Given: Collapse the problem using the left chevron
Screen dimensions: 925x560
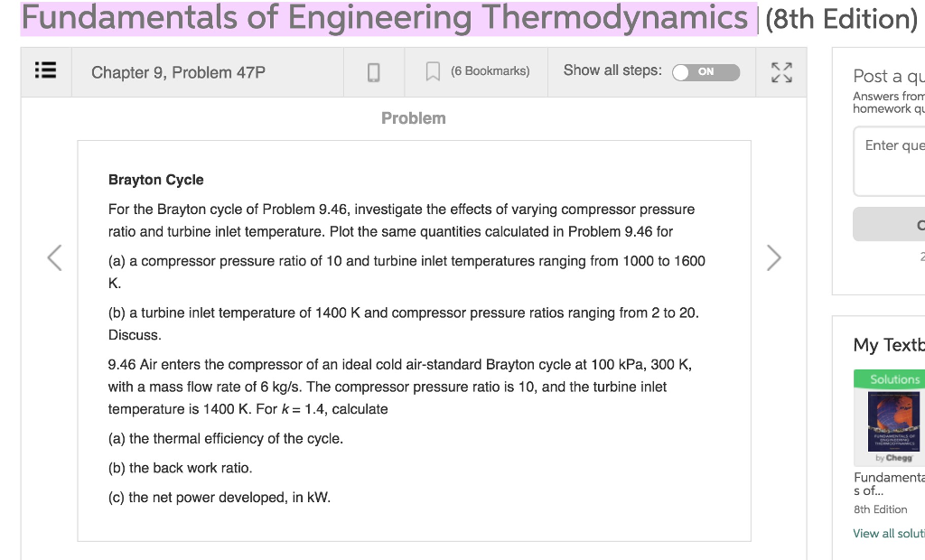Looking at the screenshot, I should (54, 257).
